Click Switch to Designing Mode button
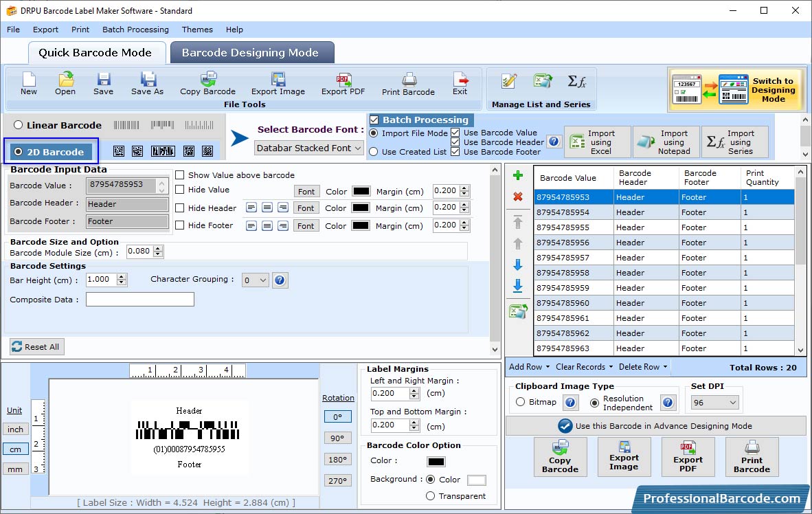The width and height of the screenshot is (812, 514). (x=735, y=89)
